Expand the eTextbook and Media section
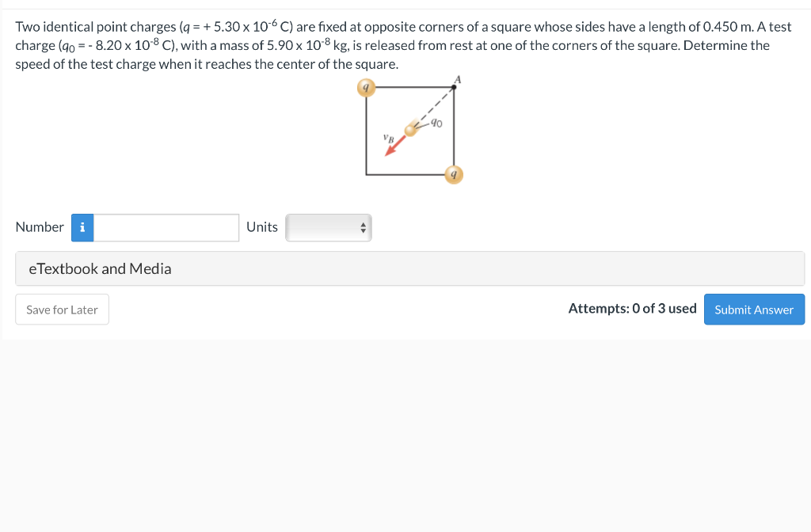 point(101,268)
